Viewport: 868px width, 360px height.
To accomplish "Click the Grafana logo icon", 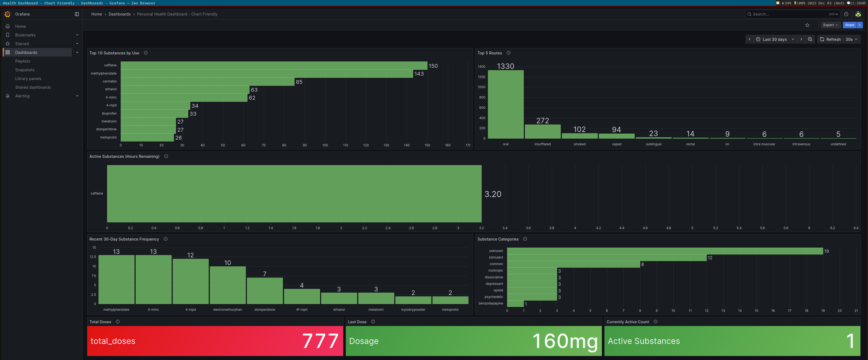I will tap(7, 14).
